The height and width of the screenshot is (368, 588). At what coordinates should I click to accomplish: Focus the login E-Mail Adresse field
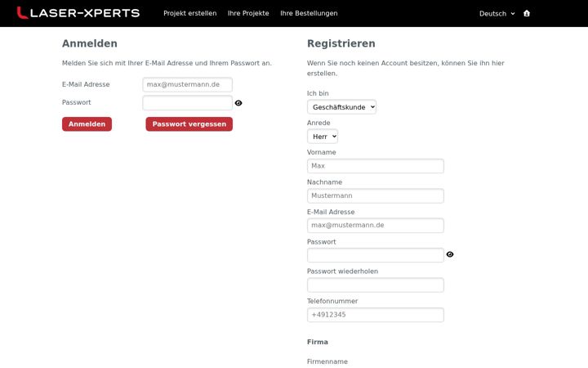click(188, 84)
